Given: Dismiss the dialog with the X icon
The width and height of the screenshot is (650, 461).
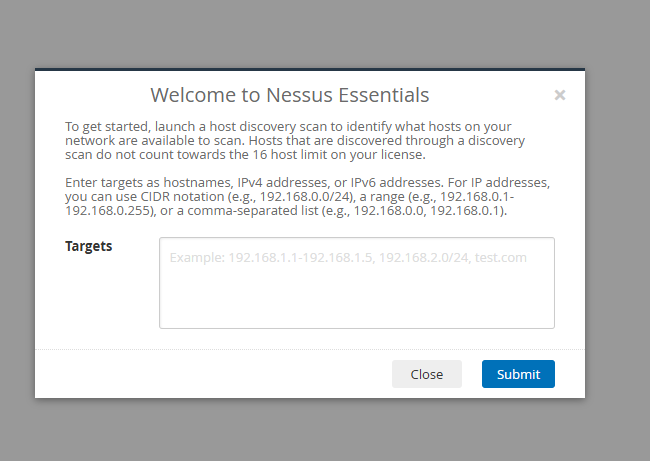Looking at the screenshot, I should coord(560,95).
